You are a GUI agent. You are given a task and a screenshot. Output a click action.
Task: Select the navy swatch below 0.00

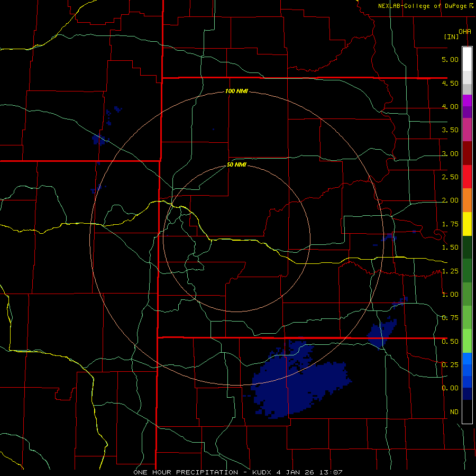467,394
